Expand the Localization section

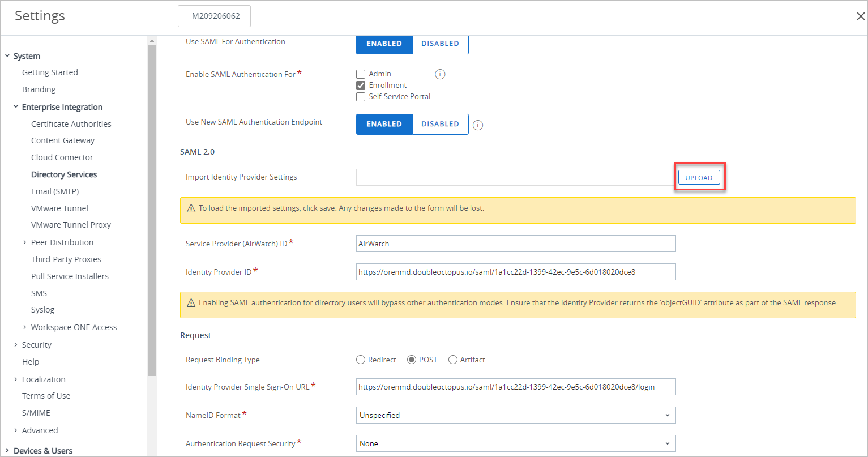(16, 379)
